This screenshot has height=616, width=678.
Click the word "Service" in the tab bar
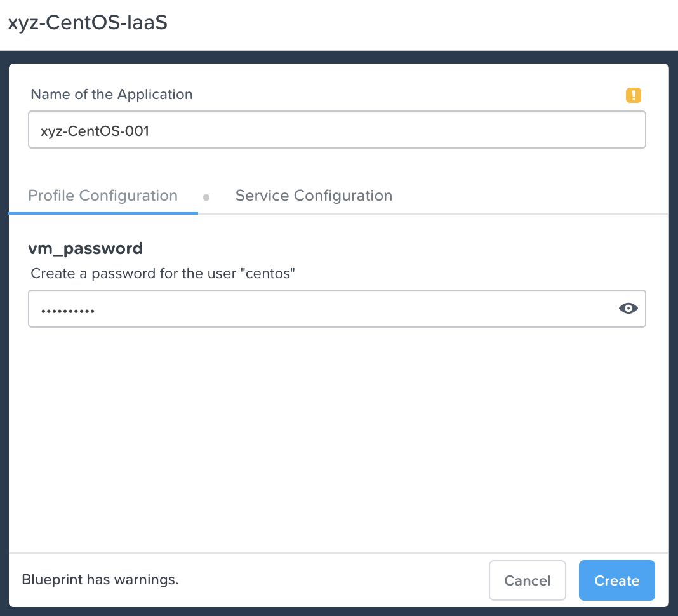click(262, 196)
